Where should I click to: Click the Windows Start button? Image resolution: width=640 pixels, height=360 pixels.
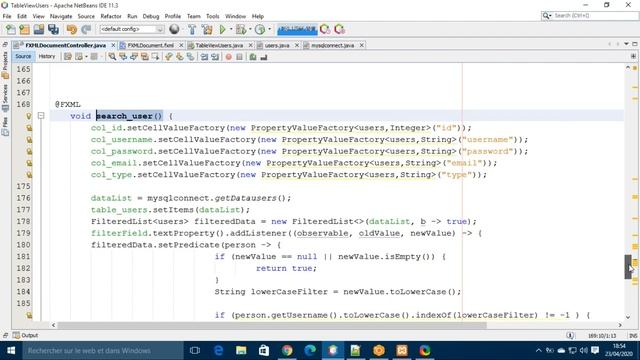11,351
